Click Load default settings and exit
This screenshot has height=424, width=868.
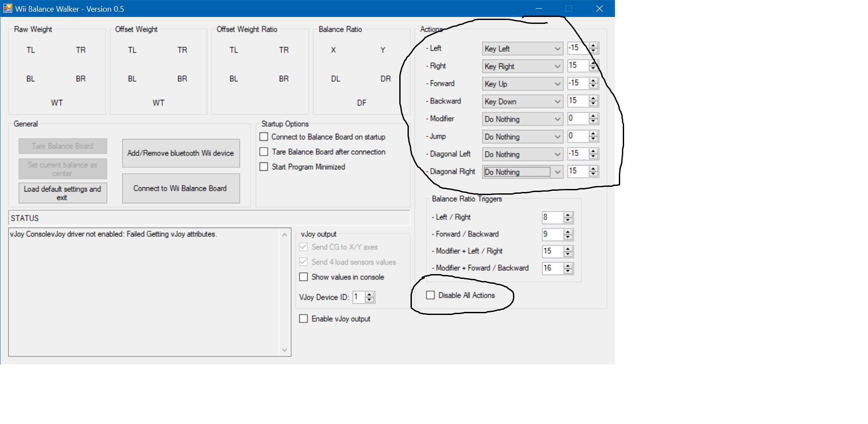click(x=62, y=193)
